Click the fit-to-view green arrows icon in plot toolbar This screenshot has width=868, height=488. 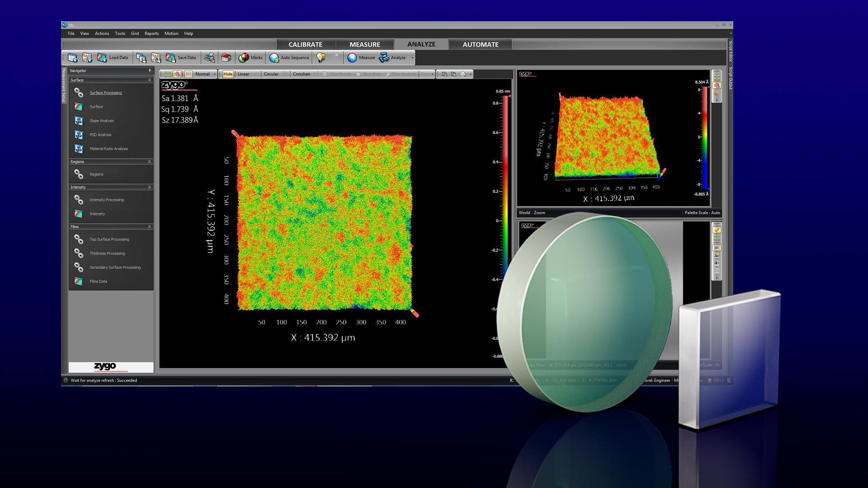point(168,74)
